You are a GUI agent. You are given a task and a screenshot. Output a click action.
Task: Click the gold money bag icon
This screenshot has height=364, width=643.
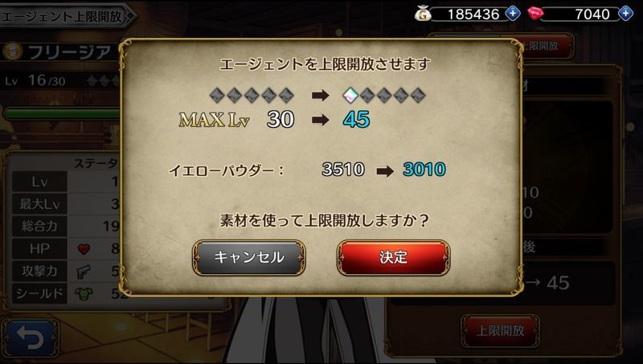423,14
